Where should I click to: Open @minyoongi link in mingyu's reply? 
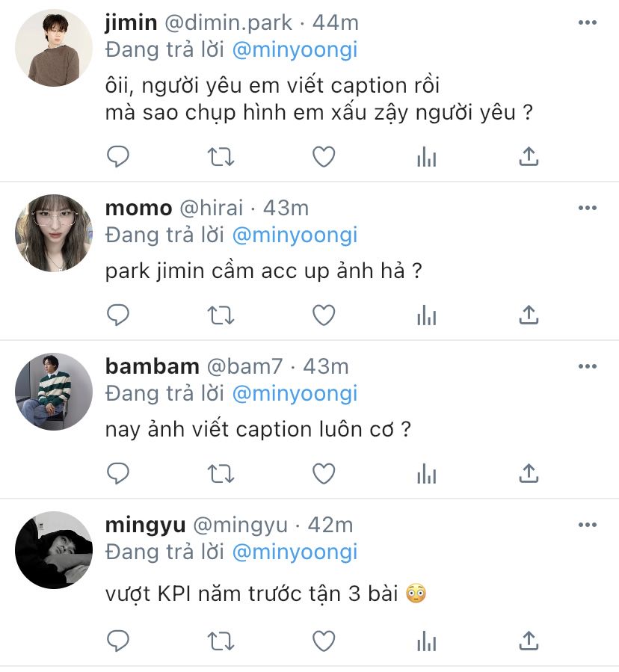pos(295,552)
